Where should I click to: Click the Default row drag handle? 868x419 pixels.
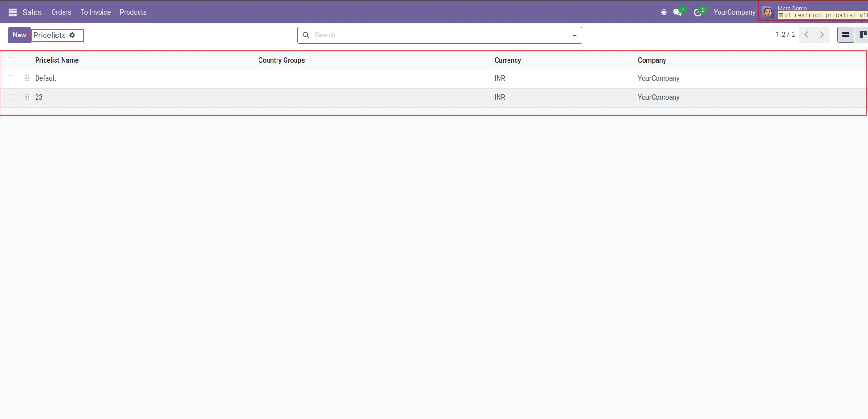pyautogui.click(x=27, y=78)
